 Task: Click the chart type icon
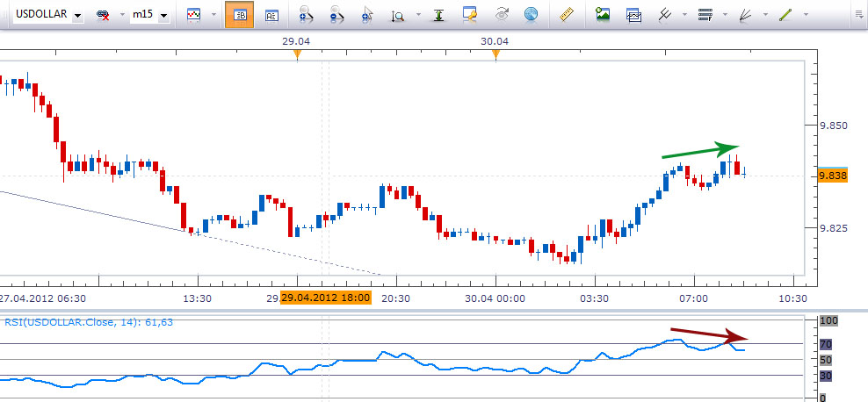193,15
